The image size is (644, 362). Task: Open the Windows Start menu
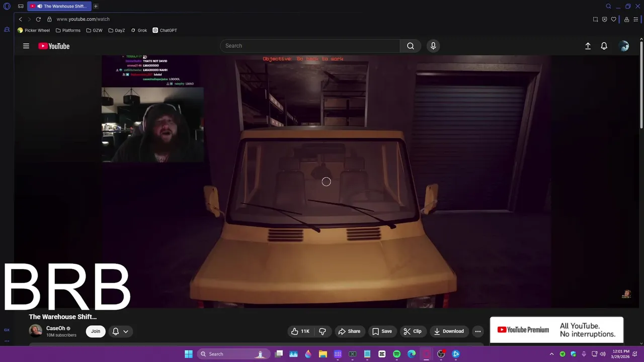pos(189,354)
